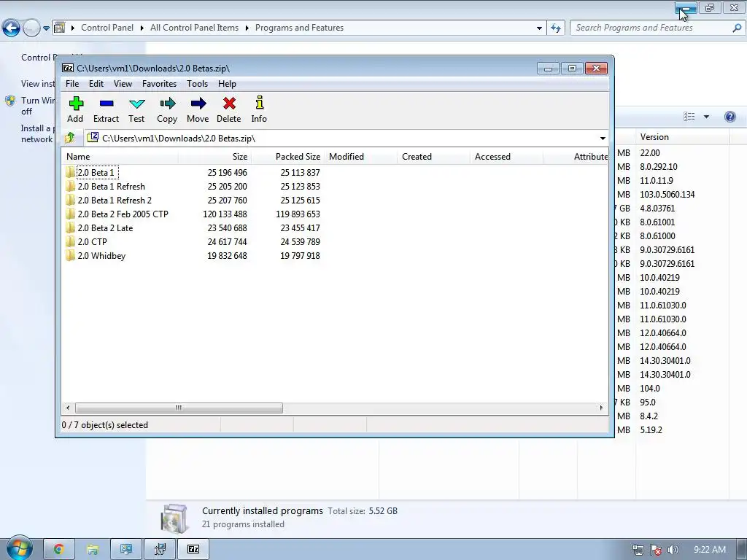Click the 120 133 488 size value
Viewport: 747px width, 560px height.
(225, 214)
